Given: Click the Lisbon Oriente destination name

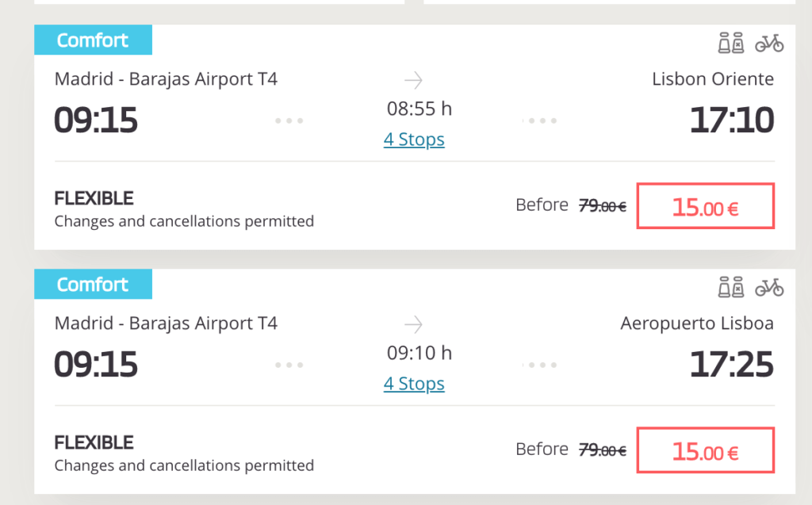Looking at the screenshot, I should 712,79.
